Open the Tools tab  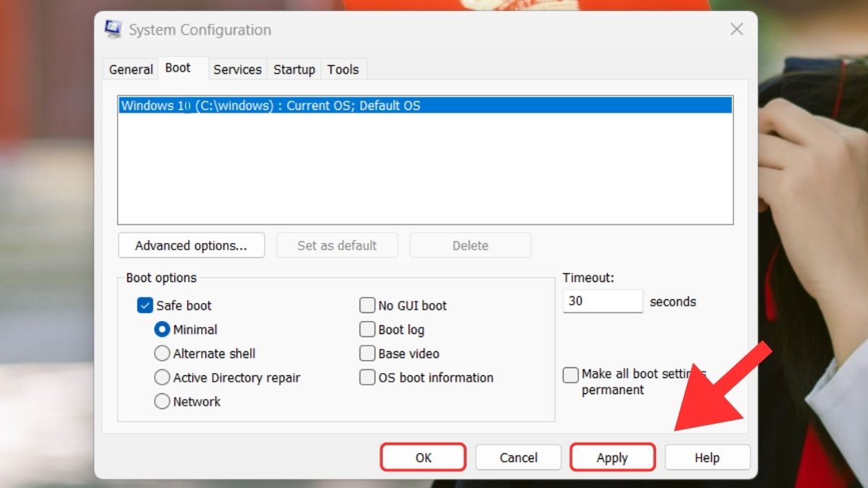(x=343, y=69)
